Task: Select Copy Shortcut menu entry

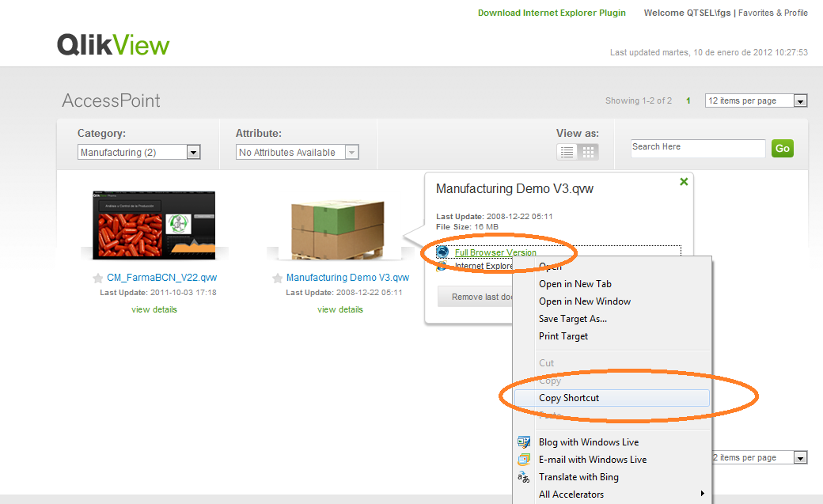Action: point(612,398)
